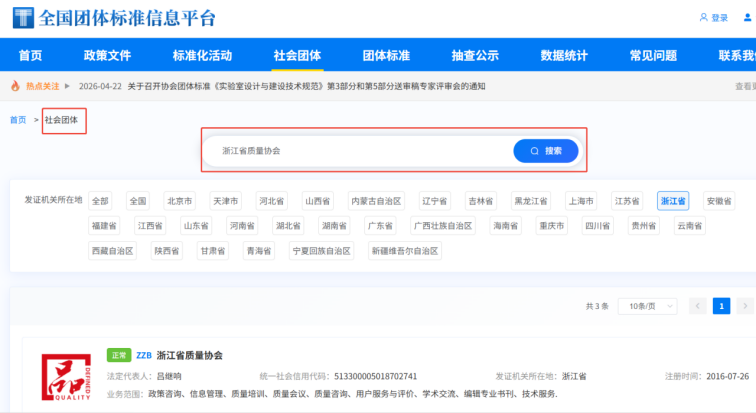The height and width of the screenshot is (413, 756).
Task: Open the 抽查公示 navigation tab
Action: (x=475, y=55)
